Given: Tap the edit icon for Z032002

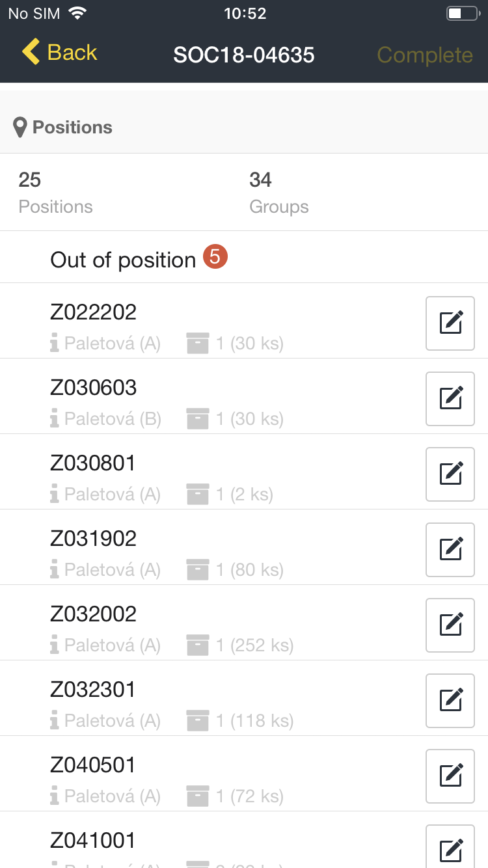Looking at the screenshot, I should pos(450,625).
